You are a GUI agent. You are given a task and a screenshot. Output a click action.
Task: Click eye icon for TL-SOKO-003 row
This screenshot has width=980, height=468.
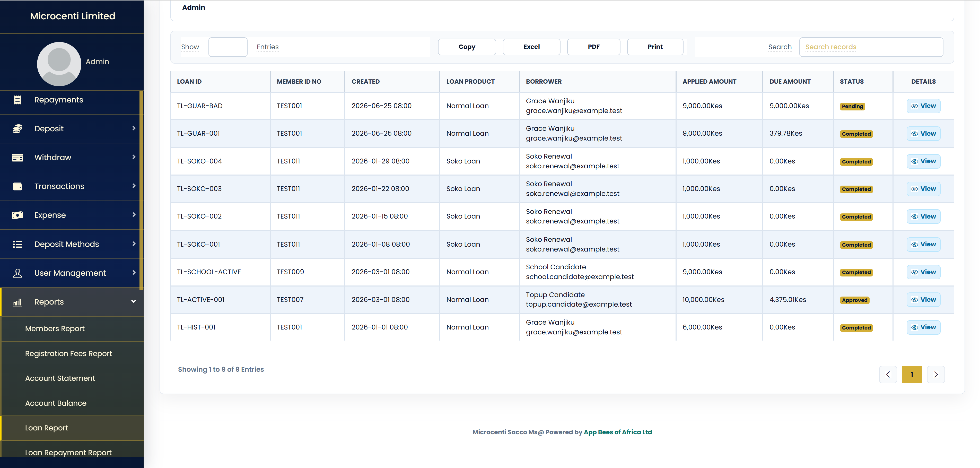[915, 189]
